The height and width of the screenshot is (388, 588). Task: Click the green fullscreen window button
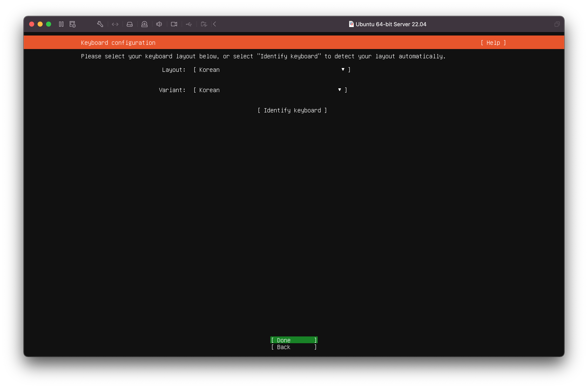(x=49, y=24)
